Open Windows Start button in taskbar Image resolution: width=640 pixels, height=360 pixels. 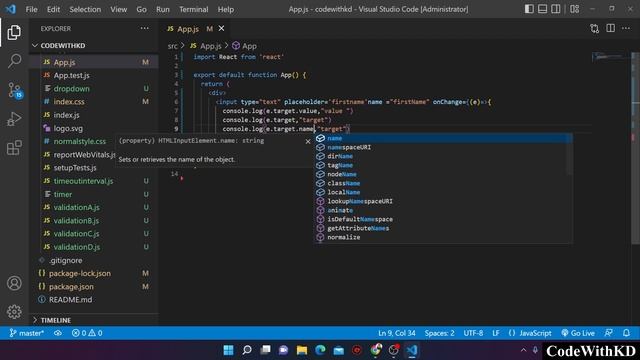click(x=228, y=350)
